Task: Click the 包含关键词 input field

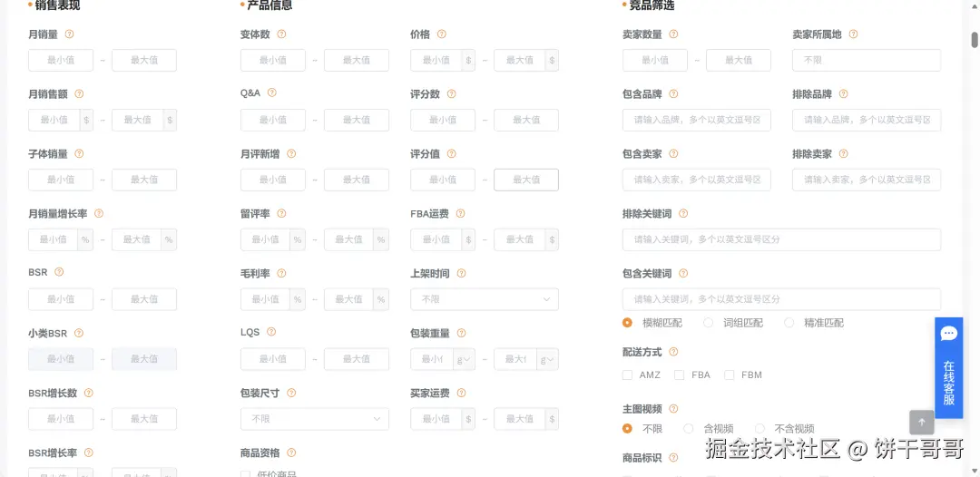Action: 782,299
